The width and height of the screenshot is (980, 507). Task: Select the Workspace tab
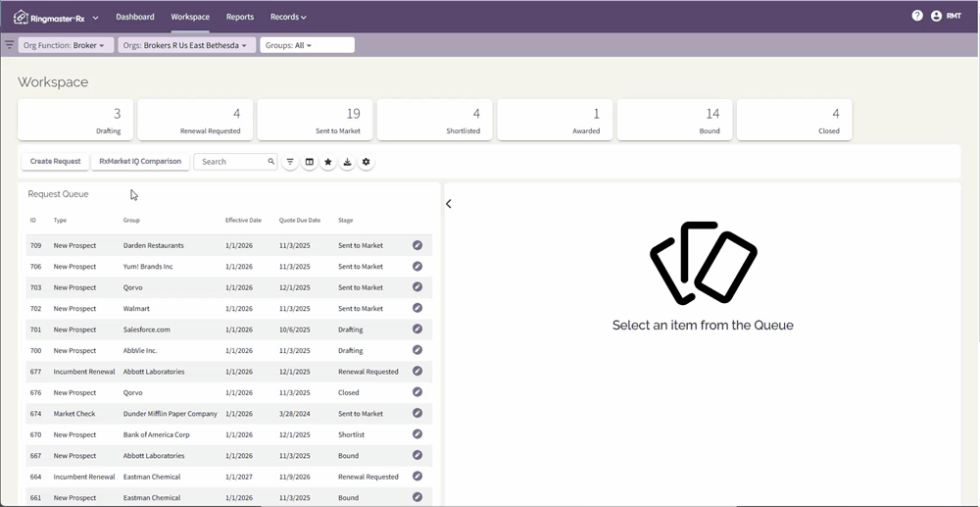pos(190,17)
